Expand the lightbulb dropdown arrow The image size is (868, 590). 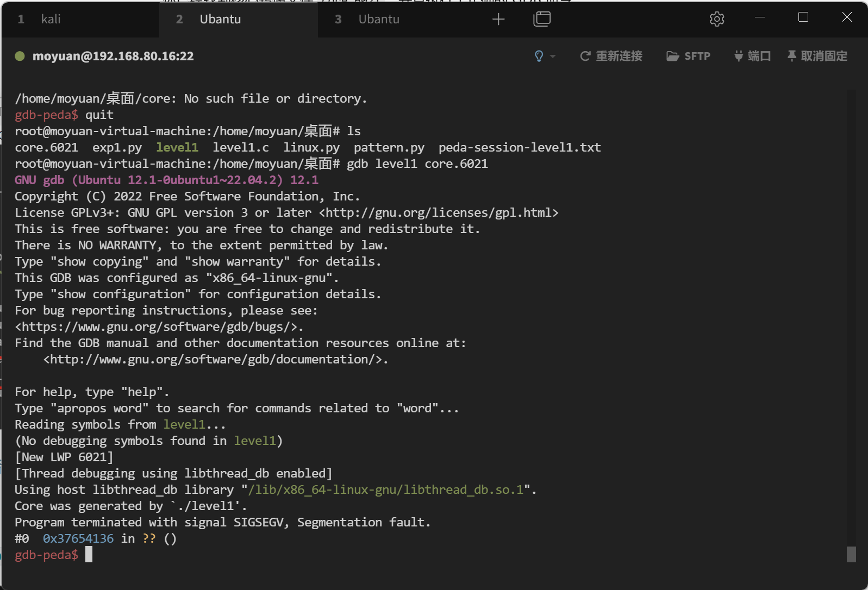[553, 56]
